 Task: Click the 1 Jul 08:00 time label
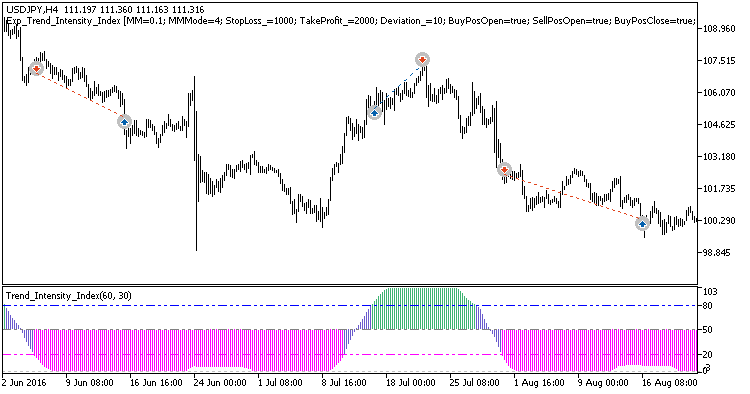[280, 383]
